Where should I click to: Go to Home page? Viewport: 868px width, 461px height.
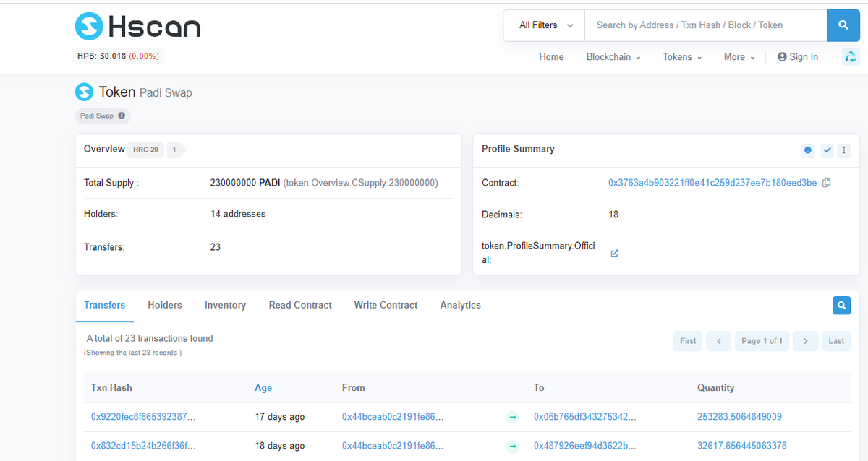(551, 57)
